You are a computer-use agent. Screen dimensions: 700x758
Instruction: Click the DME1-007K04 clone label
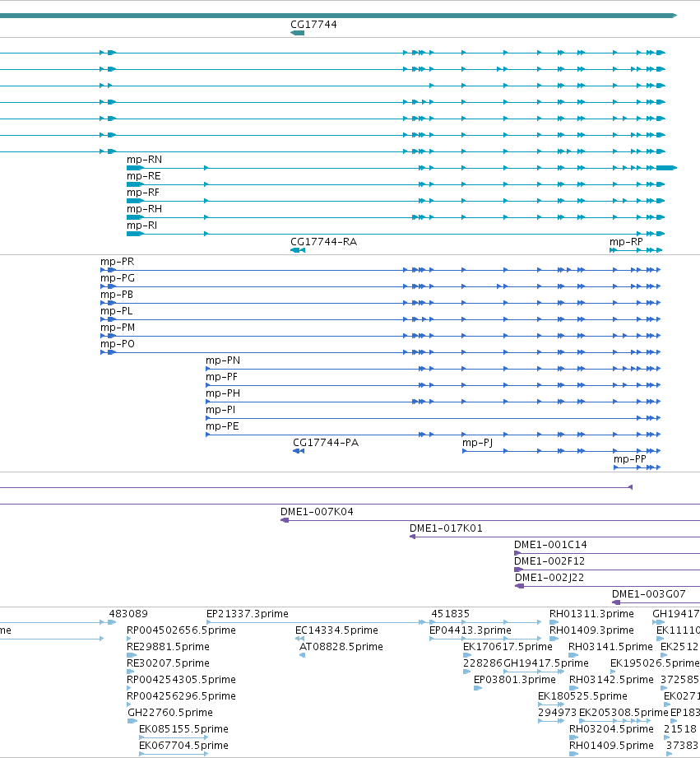(317, 511)
